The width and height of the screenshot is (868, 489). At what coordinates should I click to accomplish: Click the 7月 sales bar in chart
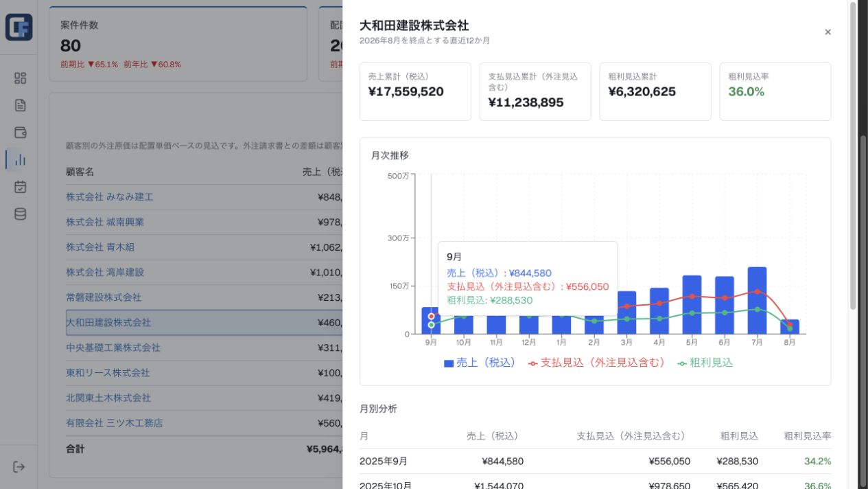click(x=757, y=300)
